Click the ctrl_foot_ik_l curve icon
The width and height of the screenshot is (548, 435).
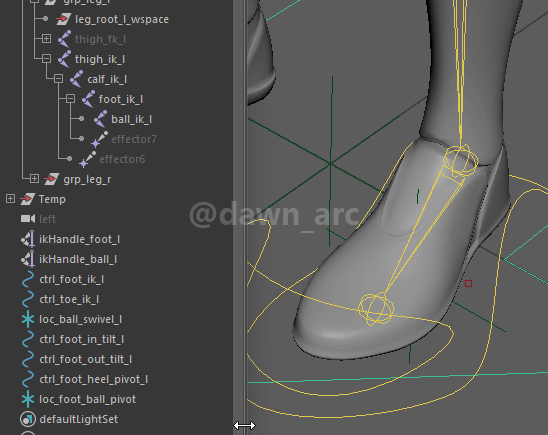pos(28,279)
